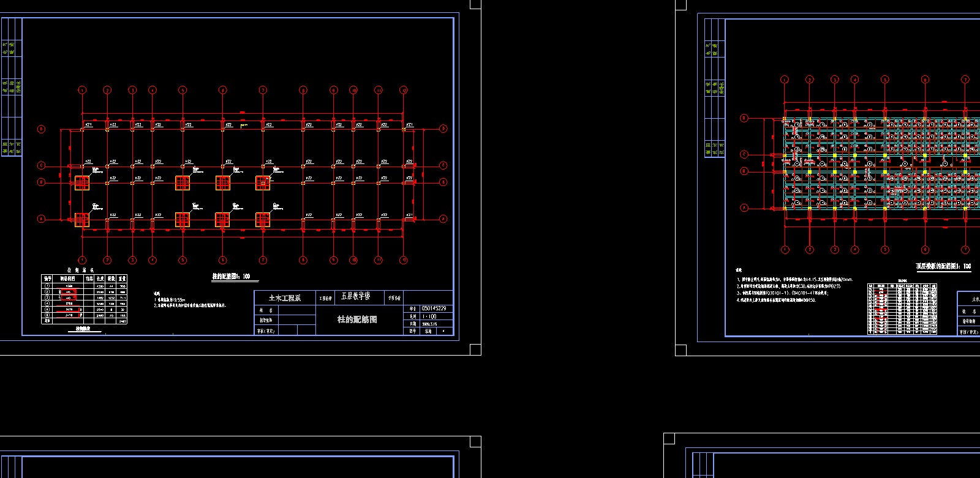The height and width of the screenshot is (478, 980).
Task: Select the note line ending with 20mm
Action: click(x=794, y=279)
